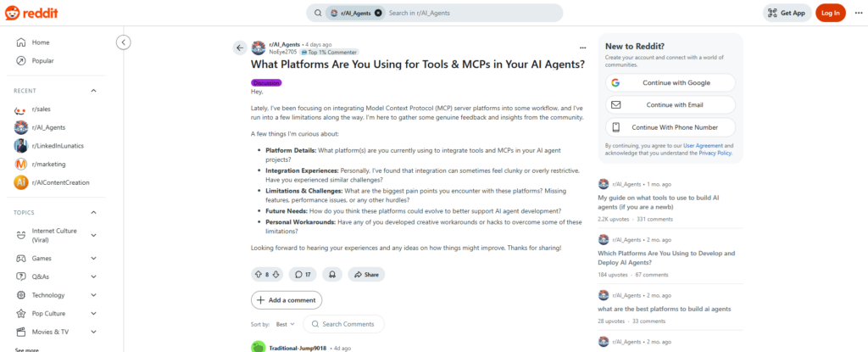This screenshot has height=352, width=868.
Task: Expand the Internet Culture (Viral) topic
Action: [93, 235]
